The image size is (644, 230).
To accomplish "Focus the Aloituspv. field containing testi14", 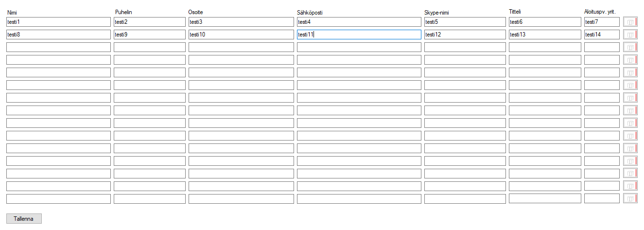I will pyautogui.click(x=602, y=35).
